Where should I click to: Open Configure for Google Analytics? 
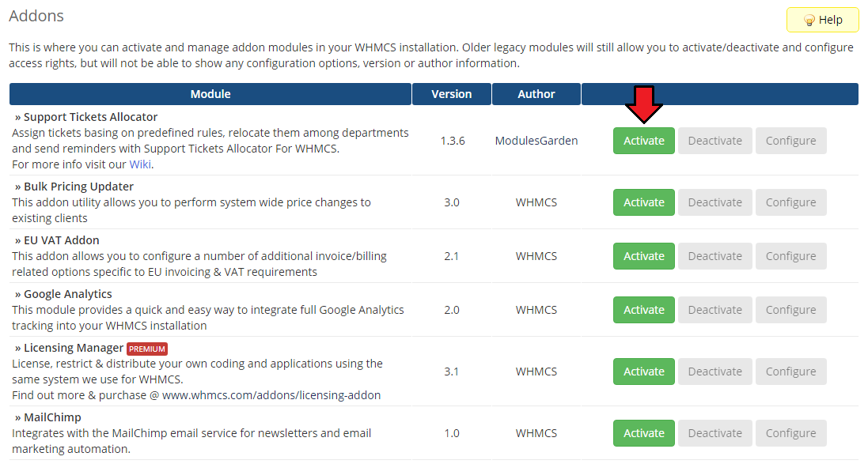click(790, 310)
